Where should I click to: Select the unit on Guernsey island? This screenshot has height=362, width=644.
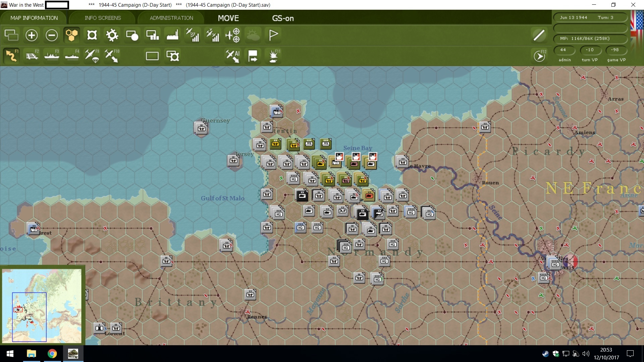click(x=201, y=128)
